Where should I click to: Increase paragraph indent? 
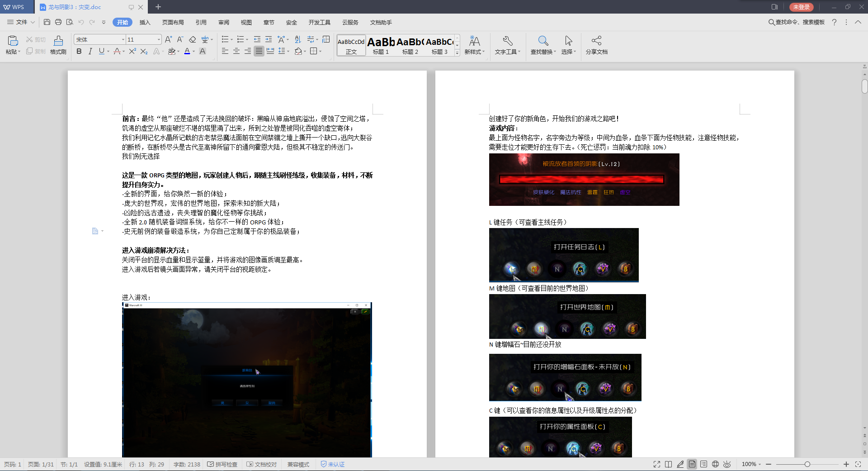[x=269, y=39]
